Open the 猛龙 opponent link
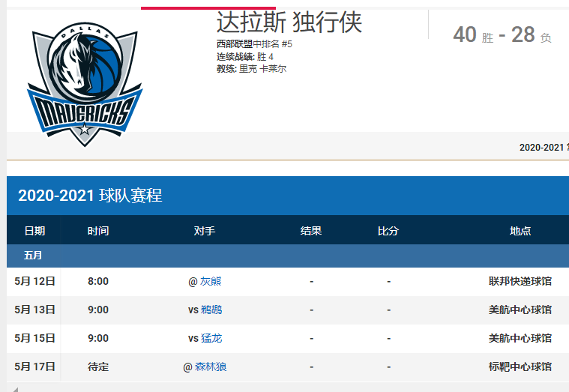The image size is (569, 392). tap(211, 338)
